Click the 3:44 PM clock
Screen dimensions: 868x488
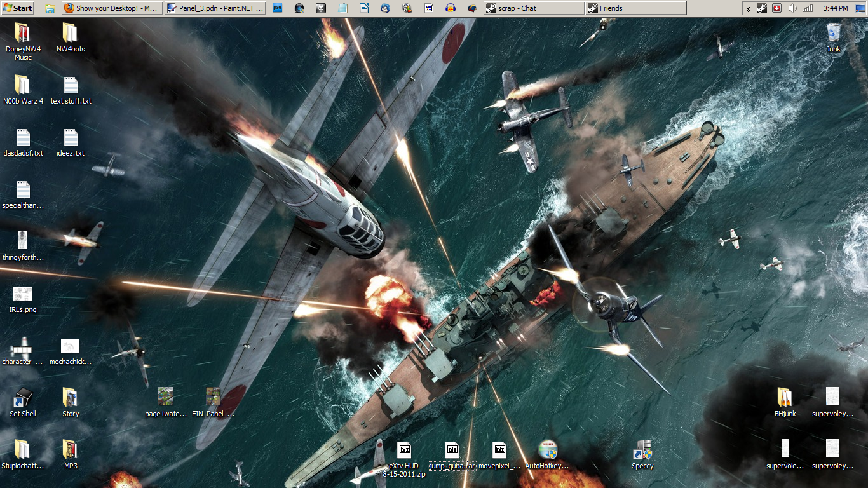coord(836,8)
